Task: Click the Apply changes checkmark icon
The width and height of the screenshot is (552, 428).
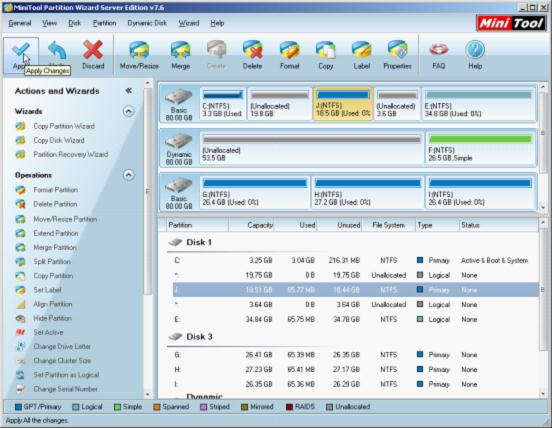Action: tap(20, 50)
